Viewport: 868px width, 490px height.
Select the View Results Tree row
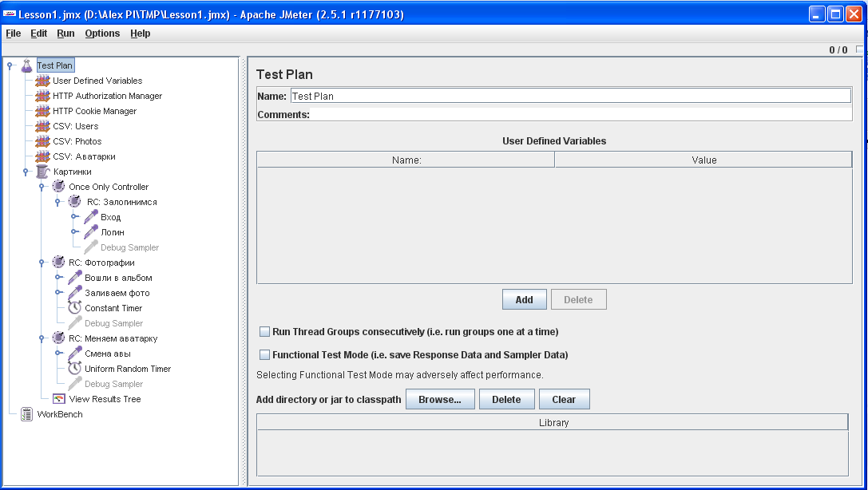tap(105, 399)
